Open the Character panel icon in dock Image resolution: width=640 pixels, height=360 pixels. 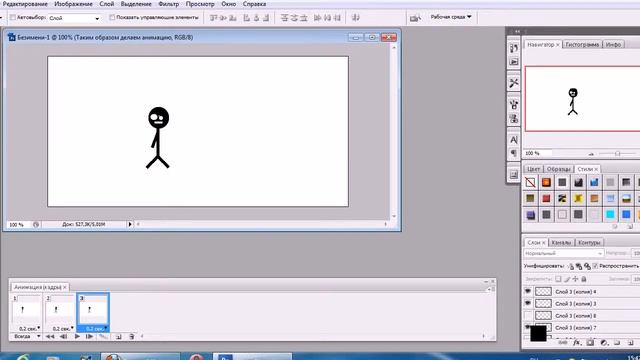tap(513, 140)
